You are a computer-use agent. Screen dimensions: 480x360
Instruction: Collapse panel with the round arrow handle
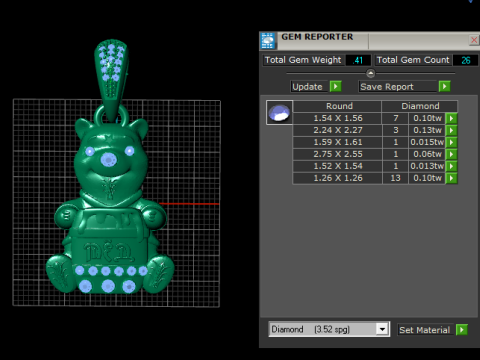click(x=370, y=73)
